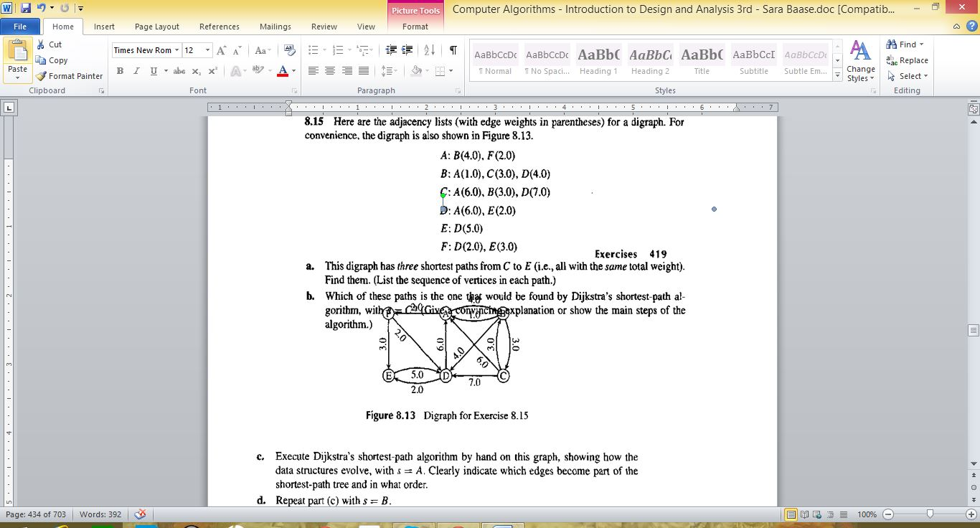This screenshot has height=528, width=980.
Task: Align text to the left
Action: click(314, 71)
